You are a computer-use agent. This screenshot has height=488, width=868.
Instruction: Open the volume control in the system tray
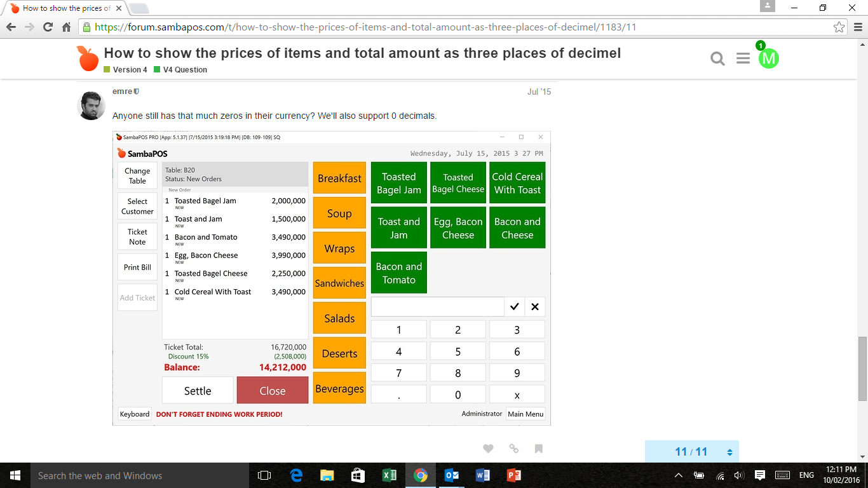[x=738, y=475]
